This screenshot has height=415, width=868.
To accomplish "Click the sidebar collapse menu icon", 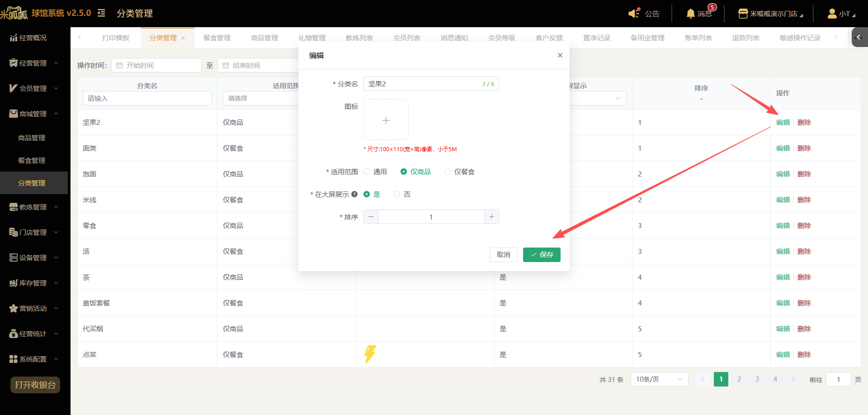I will coord(101,13).
